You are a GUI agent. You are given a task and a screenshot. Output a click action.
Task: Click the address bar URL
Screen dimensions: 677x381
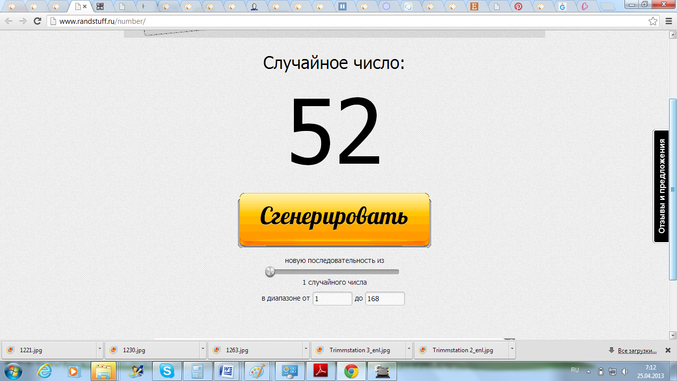[x=102, y=21]
